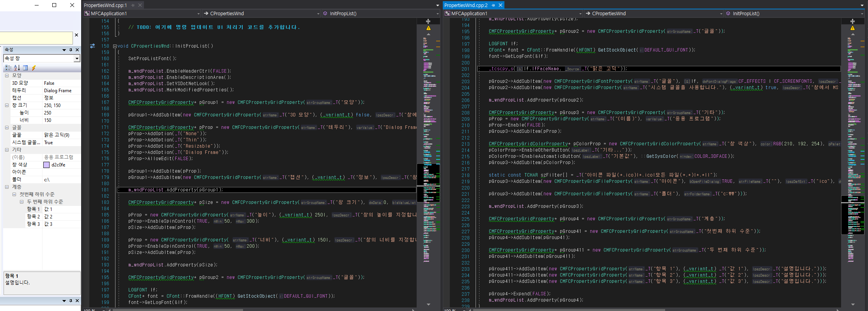The image size is (868, 311).
Task: Open property pages icon in 속성 toolbar
Action: click(25, 68)
